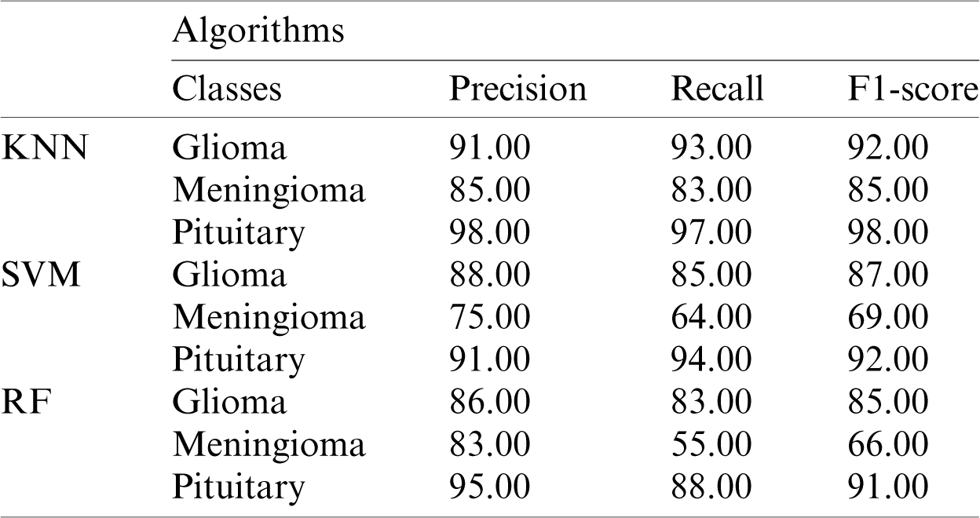This screenshot has width=980, height=518.
Task: Select the Pituitary class in RF group
Action: [x=238, y=487]
